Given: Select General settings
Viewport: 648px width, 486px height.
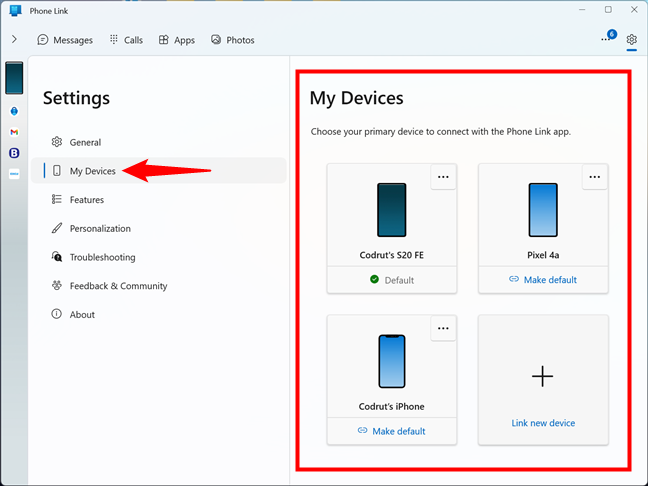Looking at the screenshot, I should (x=159, y=142).
